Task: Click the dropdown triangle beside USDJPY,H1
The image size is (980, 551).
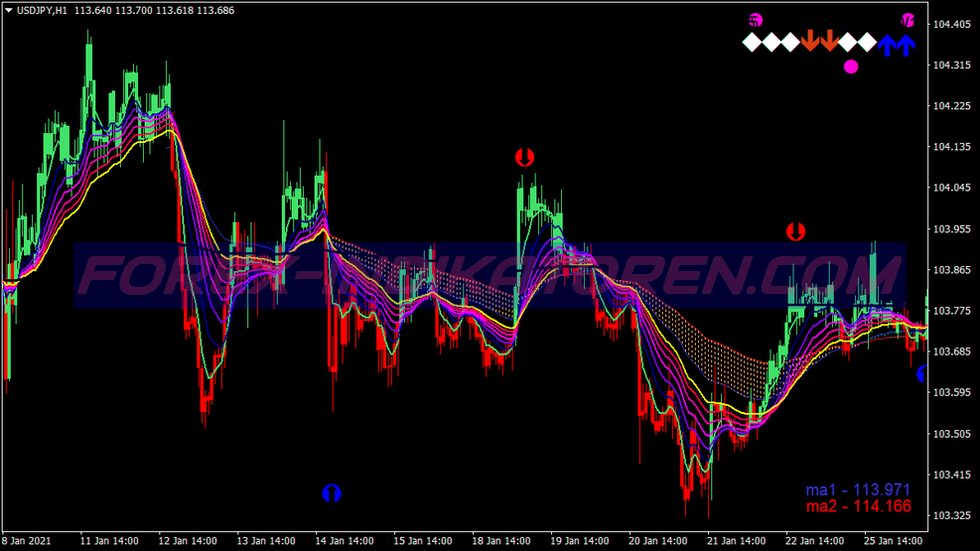Action: (x=9, y=10)
